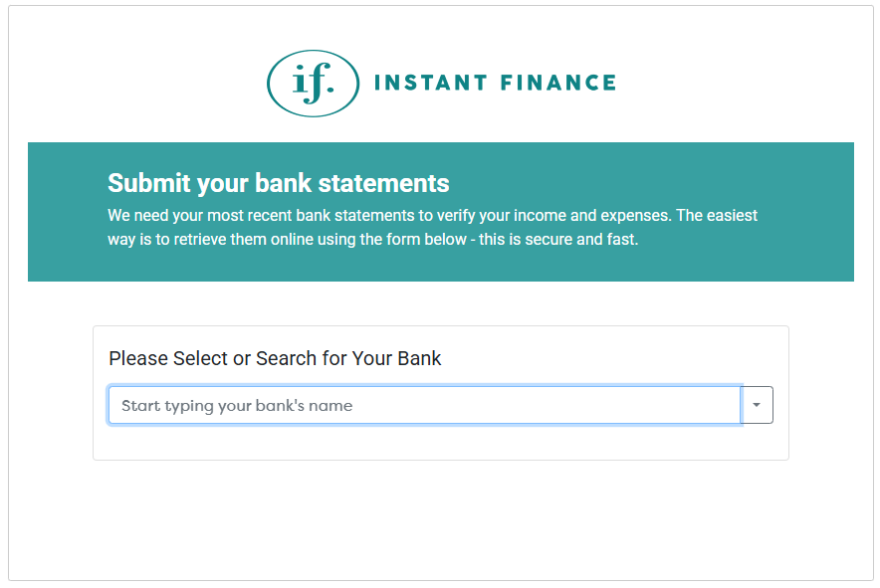Click the description line starting 'We need your most recent'
The image size is (880, 588).
[433, 215]
